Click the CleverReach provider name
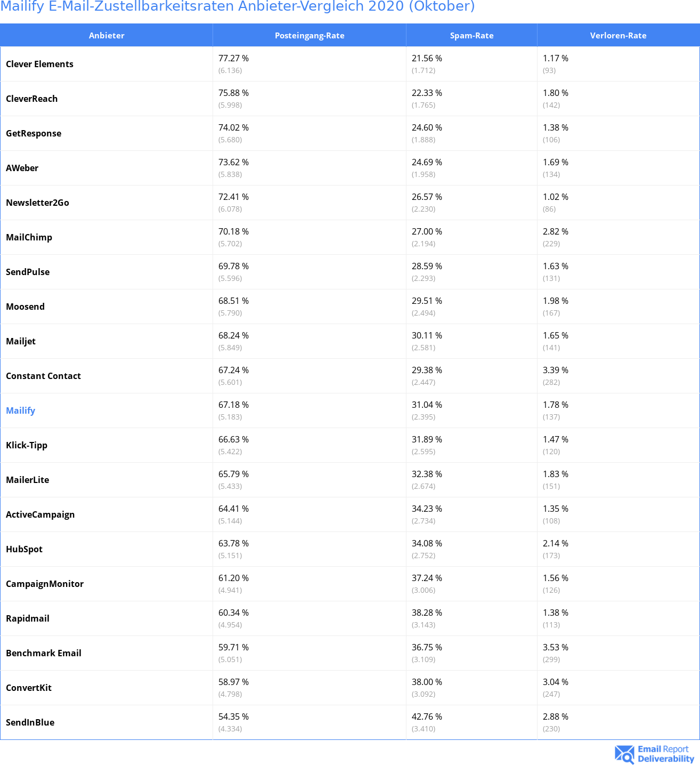The image size is (700, 765). [x=31, y=99]
